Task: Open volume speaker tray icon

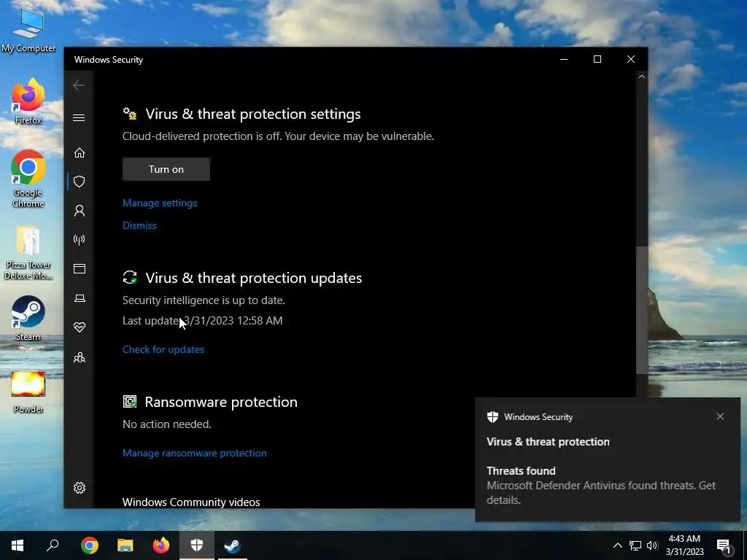Action: (x=652, y=545)
